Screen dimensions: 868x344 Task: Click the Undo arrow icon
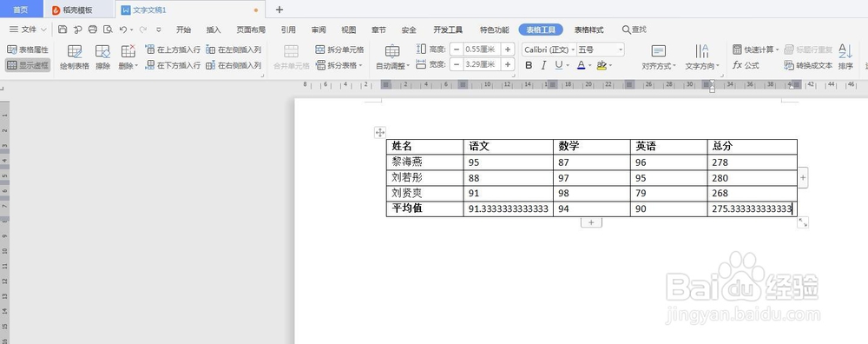[123, 30]
